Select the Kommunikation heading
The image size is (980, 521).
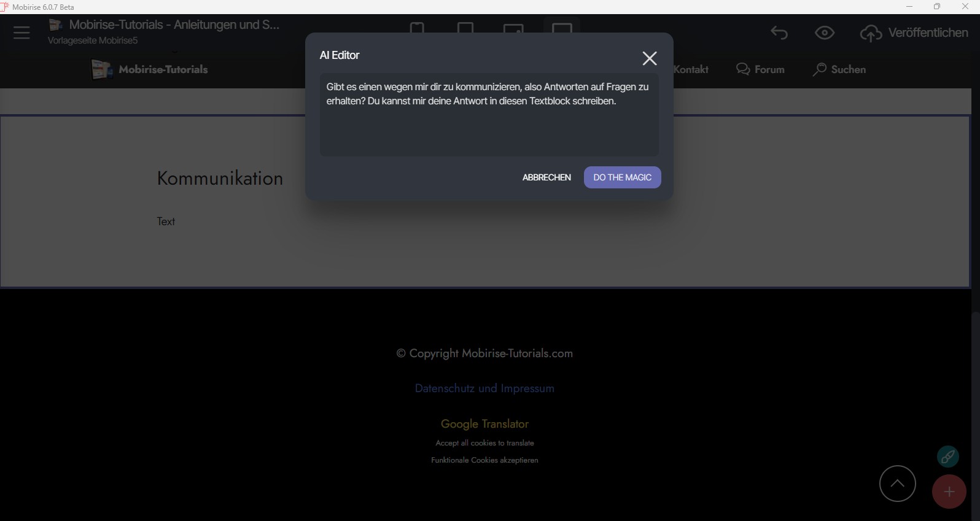click(x=220, y=178)
